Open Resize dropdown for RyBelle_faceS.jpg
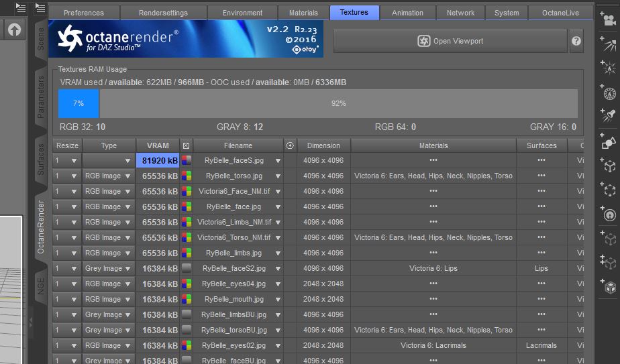 pos(67,161)
